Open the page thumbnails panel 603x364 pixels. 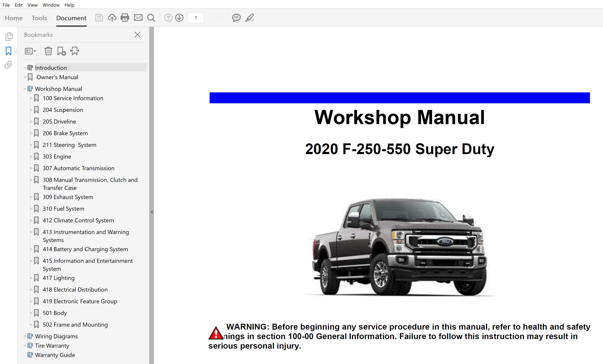point(9,36)
